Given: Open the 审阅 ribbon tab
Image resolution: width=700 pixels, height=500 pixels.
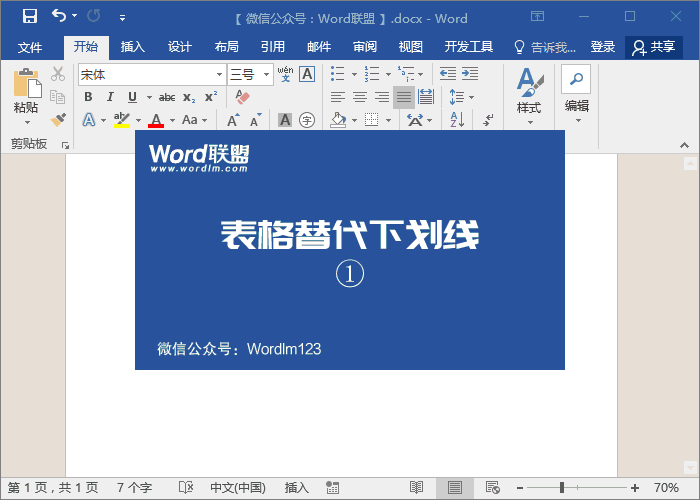Looking at the screenshot, I should click(x=365, y=47).
